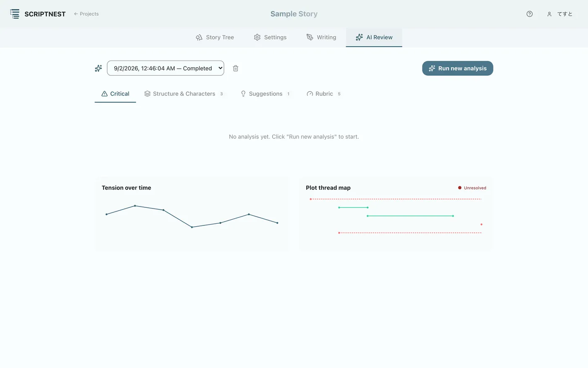Screen dimensions: 588x368
Task: Open the analysis date dropdown
Action: coord(165,68)
